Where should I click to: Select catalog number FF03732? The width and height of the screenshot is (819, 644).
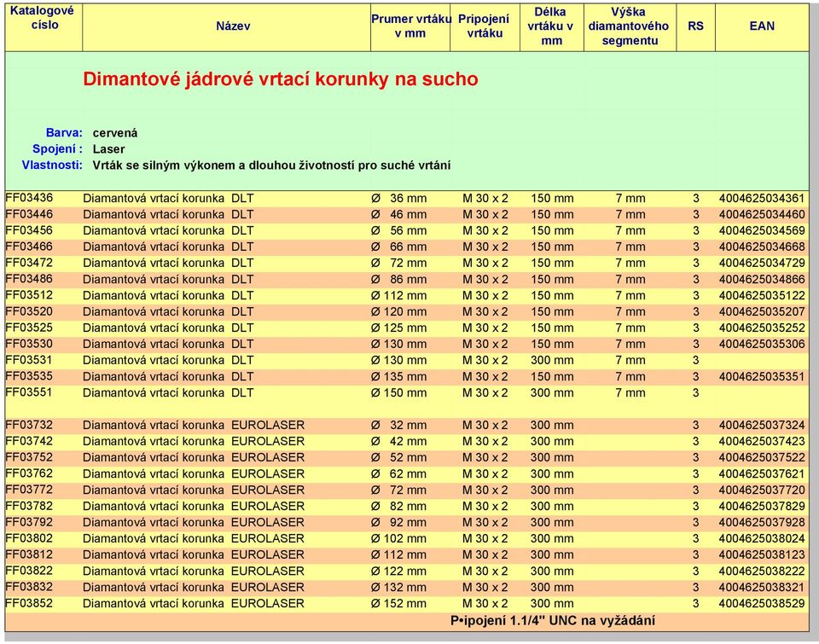click(x=29, y=425)
